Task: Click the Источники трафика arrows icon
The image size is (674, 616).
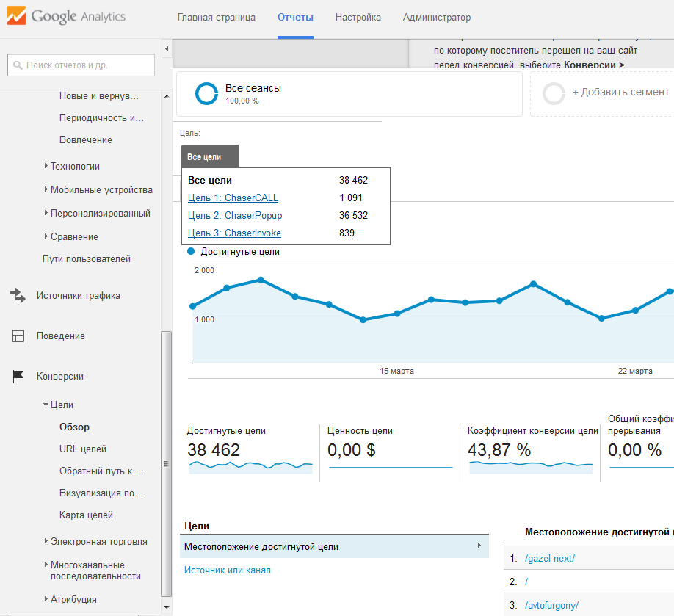Action: pyautogui.click(x=18, y=295)
